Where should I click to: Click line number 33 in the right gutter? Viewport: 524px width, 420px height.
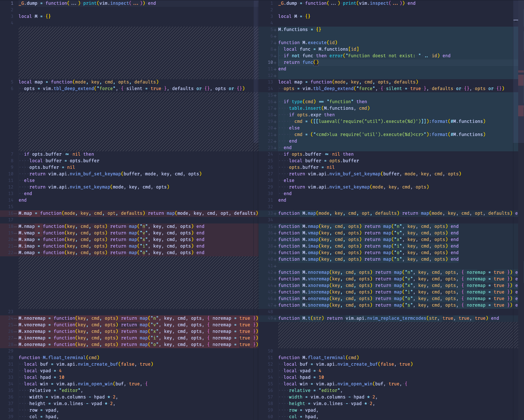270,213
